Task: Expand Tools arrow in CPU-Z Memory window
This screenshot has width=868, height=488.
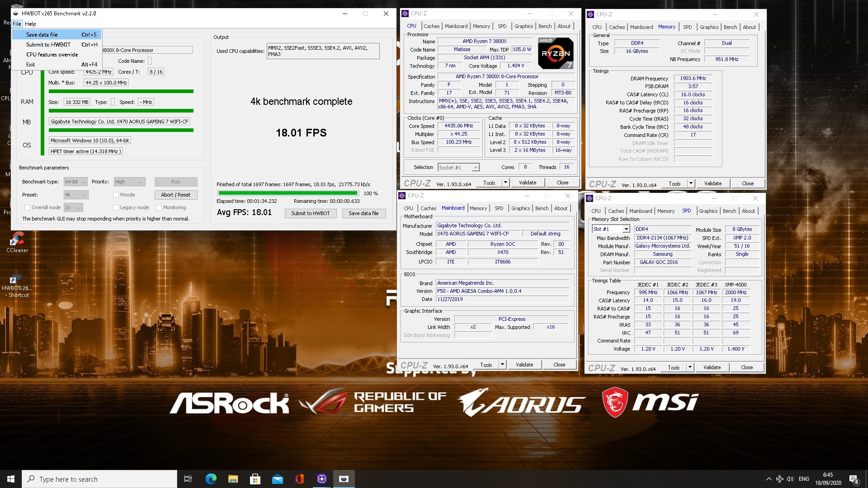Action: pos(691,183)
